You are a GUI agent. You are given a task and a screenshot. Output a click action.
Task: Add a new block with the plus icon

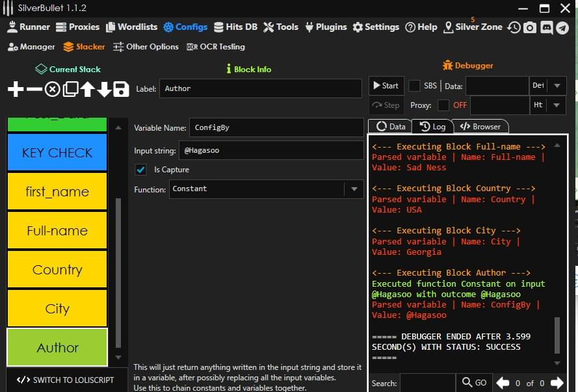(x=16, y=90)
